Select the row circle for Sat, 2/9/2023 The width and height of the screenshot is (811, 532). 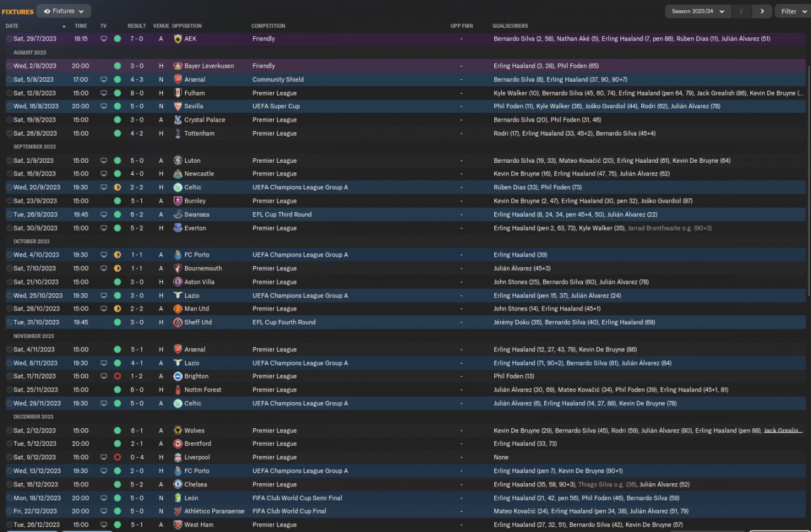(9, 160)
